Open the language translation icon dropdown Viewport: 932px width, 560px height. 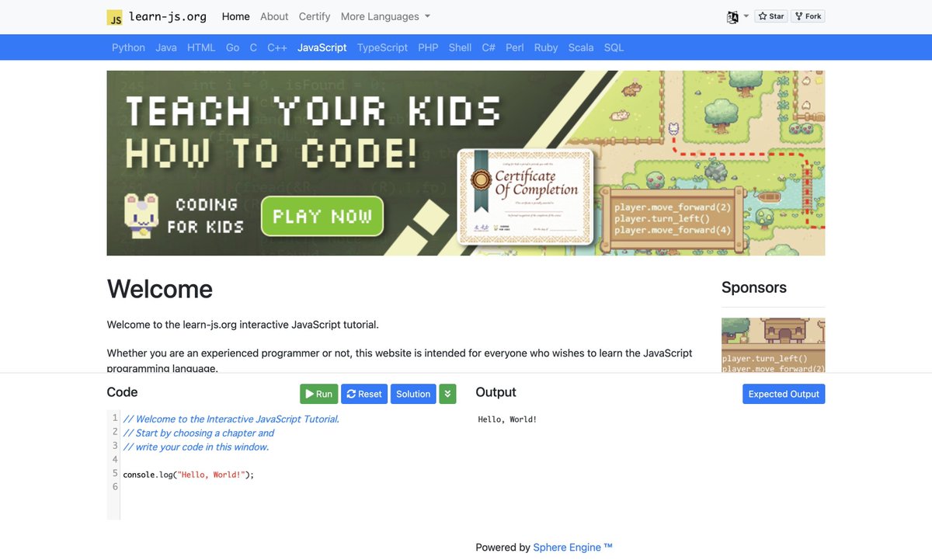pyautogui.click(x=737, y=16)
